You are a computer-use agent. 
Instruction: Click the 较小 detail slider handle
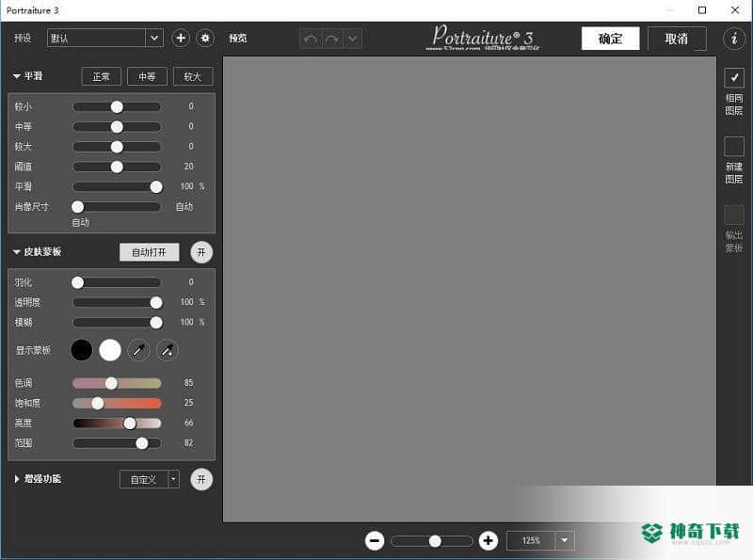(117, 106)
